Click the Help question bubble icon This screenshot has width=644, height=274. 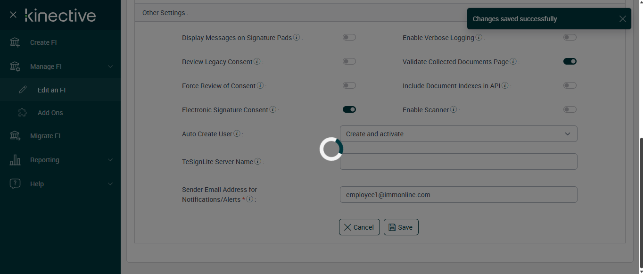click(x=15, y=184)
